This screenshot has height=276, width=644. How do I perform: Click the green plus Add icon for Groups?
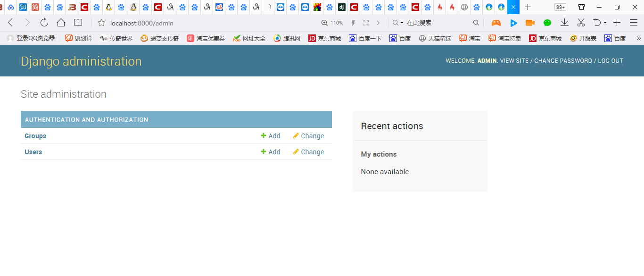click(264, 136)
